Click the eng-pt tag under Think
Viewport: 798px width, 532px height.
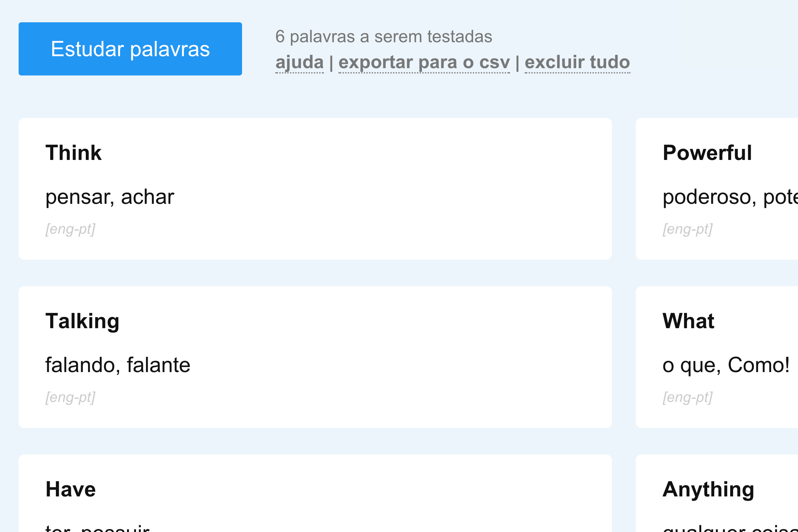(70, 229)
